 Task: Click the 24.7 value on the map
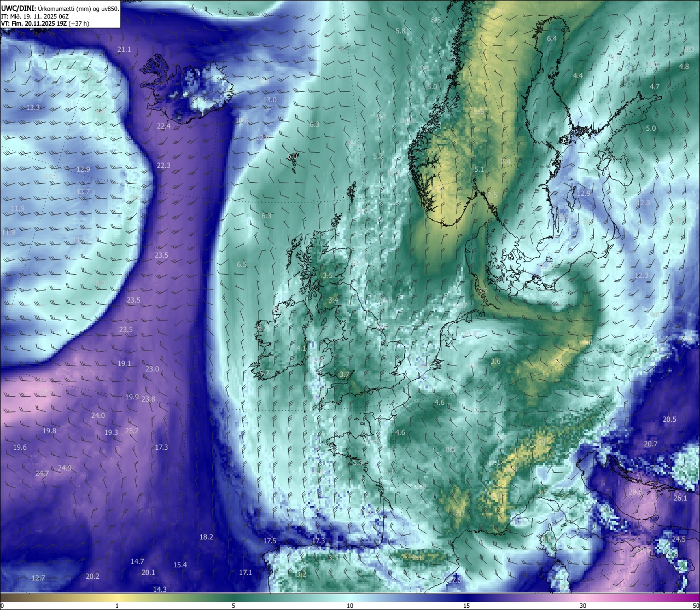click(42, 474)
